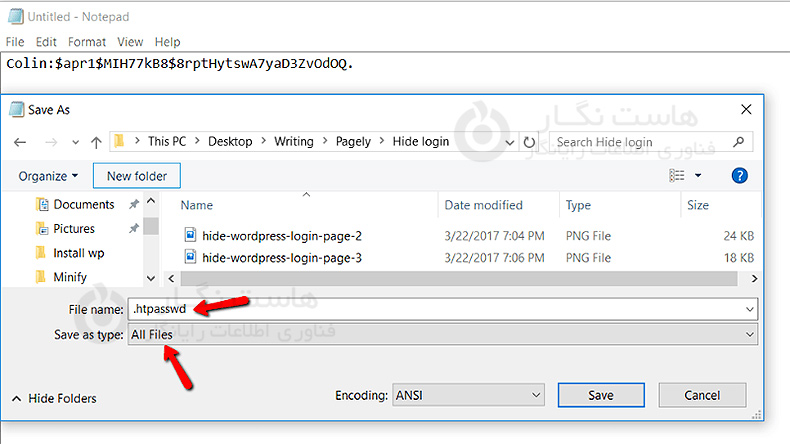
Task: Open the File menu in Notepad
Action: pyautogui.click(x=16, y=42)
